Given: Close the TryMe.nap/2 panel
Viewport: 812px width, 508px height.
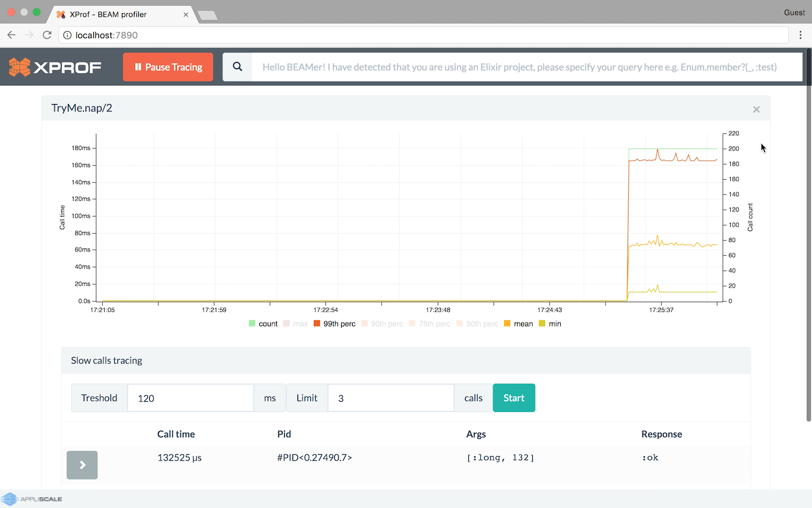Looking at the screenshot, I should 756,109.
